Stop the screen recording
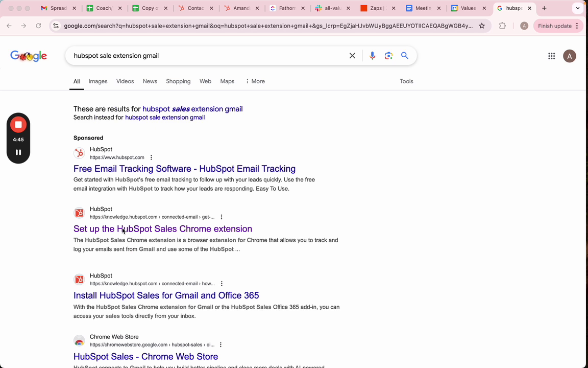The image size is (588, 368). pyautogui.click(x=18, y=125)
